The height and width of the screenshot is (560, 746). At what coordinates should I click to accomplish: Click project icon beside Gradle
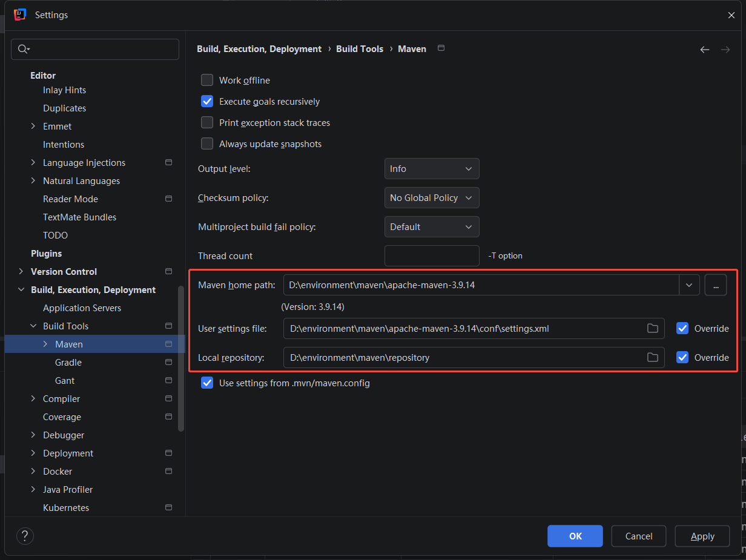click(x=169, y=362)
